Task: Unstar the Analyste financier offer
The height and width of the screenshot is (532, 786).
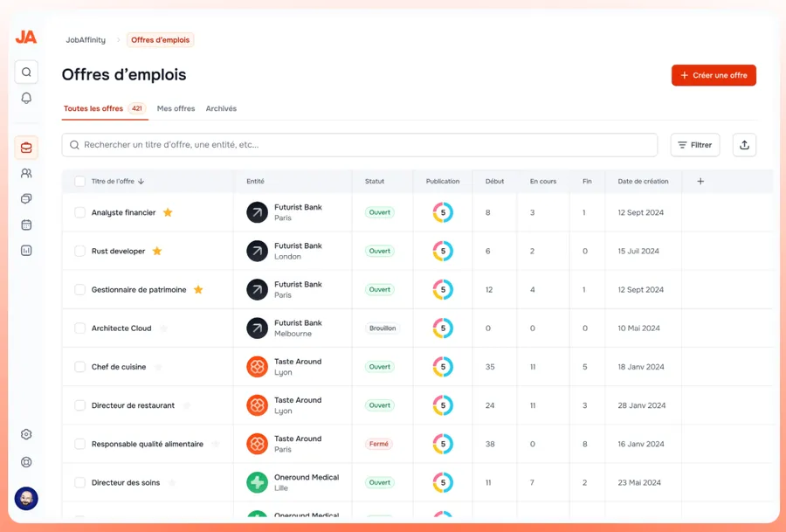Action: tap(168, 212)
